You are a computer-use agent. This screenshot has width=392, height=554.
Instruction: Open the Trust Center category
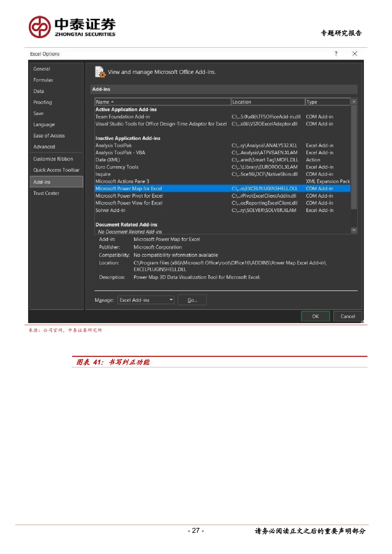pos(46,193)
